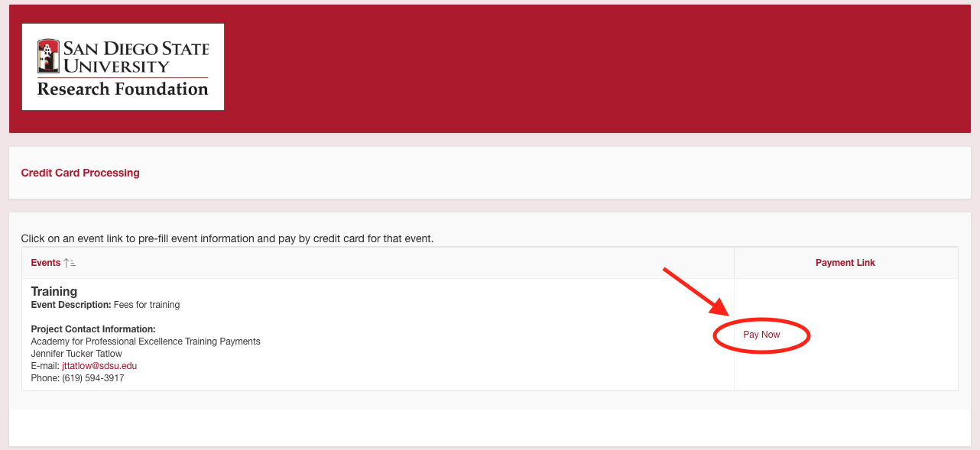Select the Payment Link column header
Screen dimensions: 980x450
845,263
